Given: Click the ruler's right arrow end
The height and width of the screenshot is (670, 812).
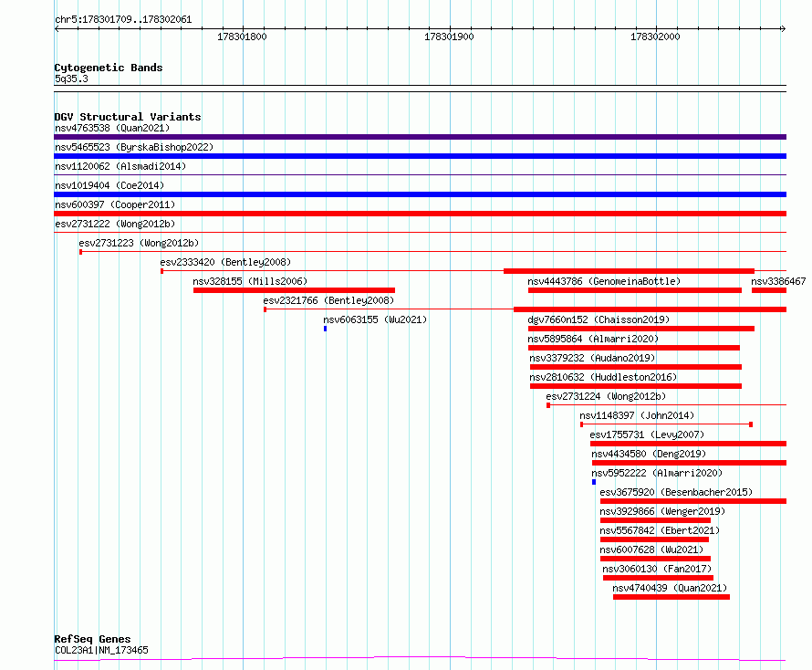Looking at the screenshot, I should pyautogui.click(x=784, y=29).
